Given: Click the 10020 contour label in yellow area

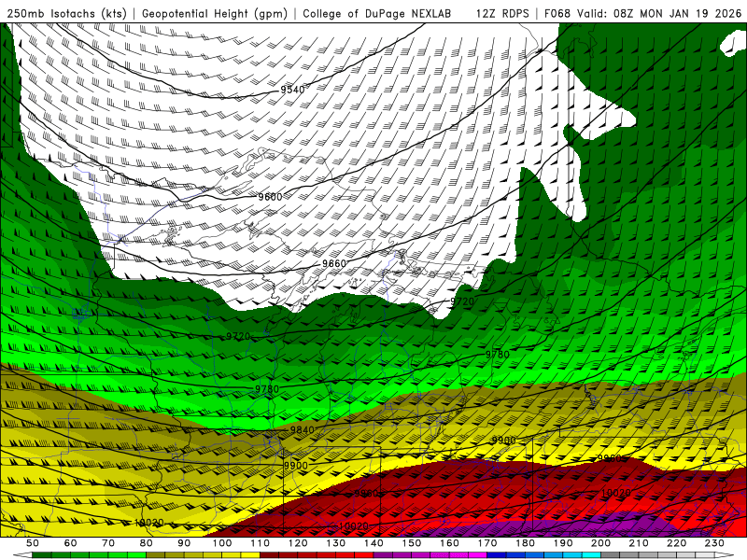Looking at the screenshot, I should 149,523.
